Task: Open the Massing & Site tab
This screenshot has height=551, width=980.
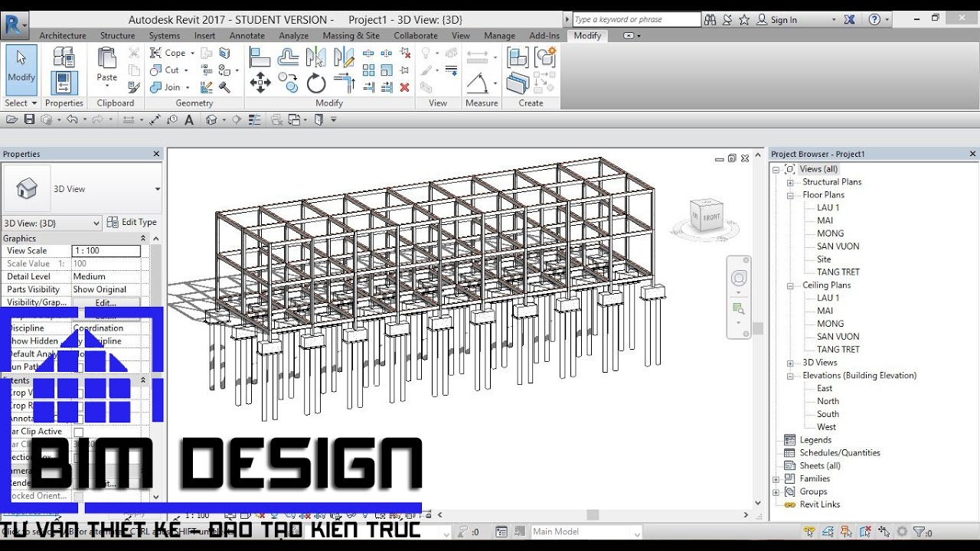Action: tap(351, 36)
